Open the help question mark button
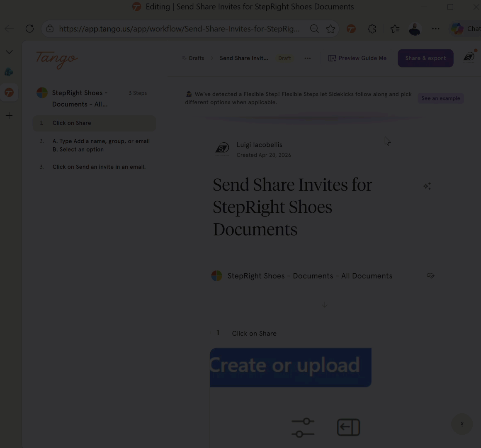 [462, 424]
